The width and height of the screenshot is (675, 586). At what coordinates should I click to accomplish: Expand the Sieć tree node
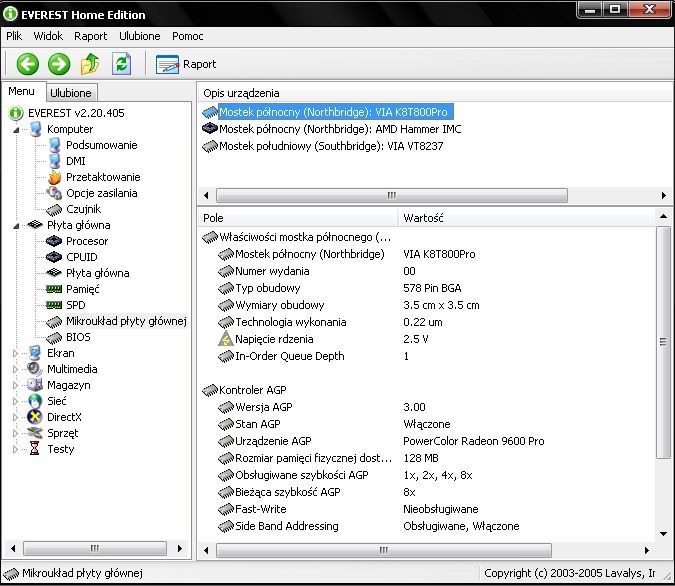15,401
